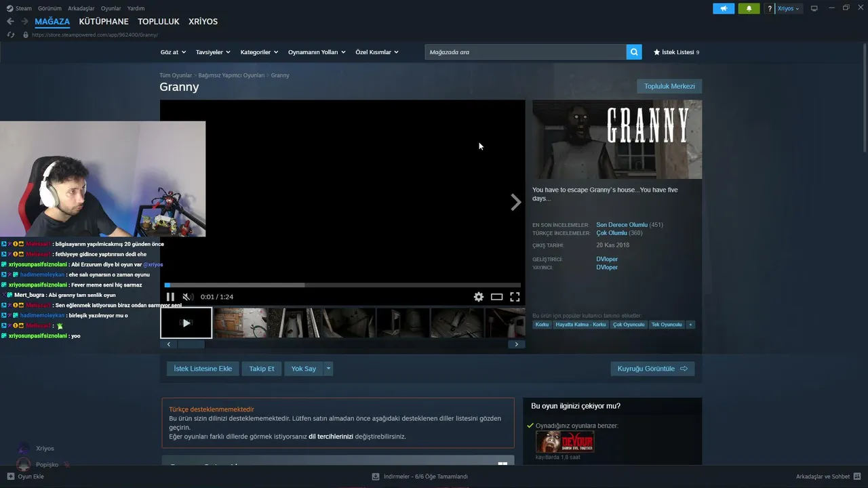The width and height of the screenshot is (868, 488).
Task: Select the brick wall screenshot thumbnail
Action: point(241,323)
